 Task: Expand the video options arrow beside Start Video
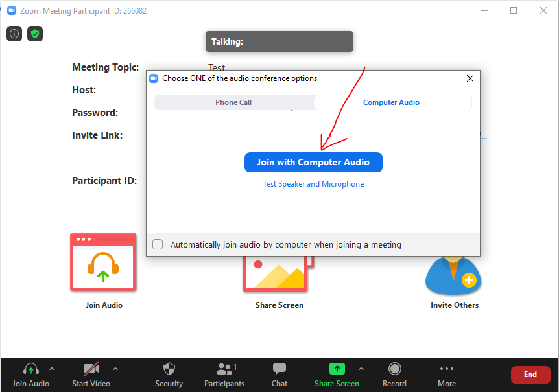[x=115, y=369]
